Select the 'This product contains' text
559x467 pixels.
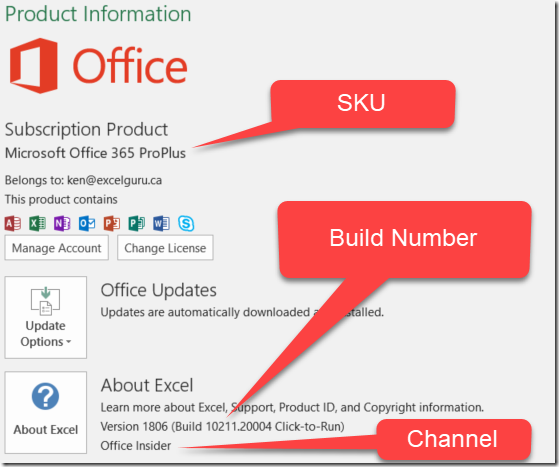click(61, 199)
